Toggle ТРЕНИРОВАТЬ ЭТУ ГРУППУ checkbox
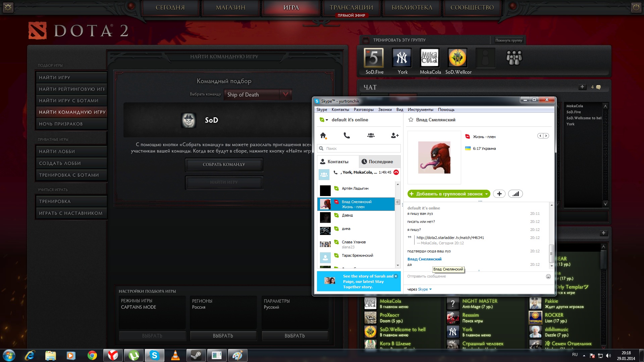 [366, 40]
